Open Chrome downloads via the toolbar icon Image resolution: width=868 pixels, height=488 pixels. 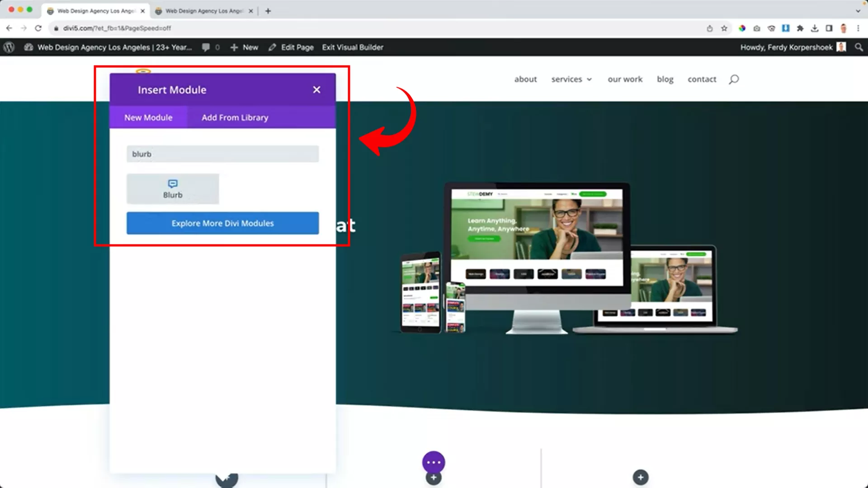coord(815,28)
